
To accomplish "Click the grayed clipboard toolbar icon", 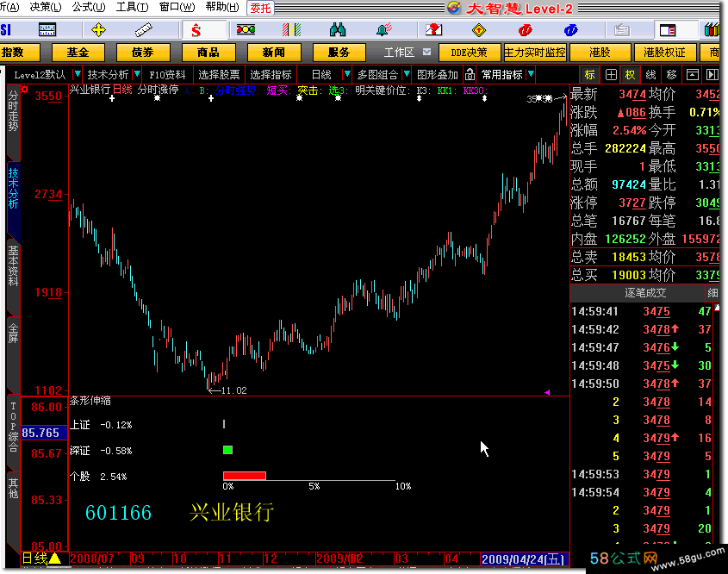I will (622, 30).
